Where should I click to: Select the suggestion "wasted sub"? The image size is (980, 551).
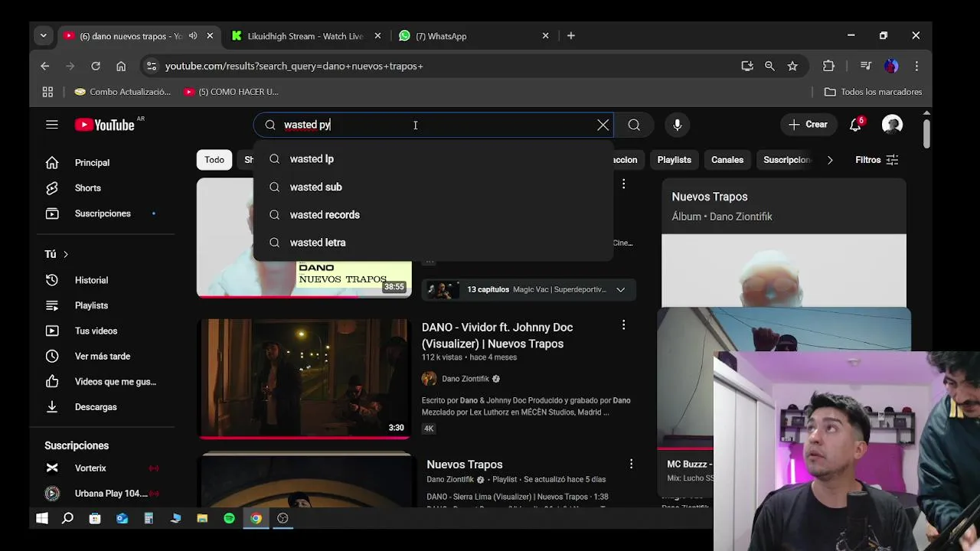[433, 187]
